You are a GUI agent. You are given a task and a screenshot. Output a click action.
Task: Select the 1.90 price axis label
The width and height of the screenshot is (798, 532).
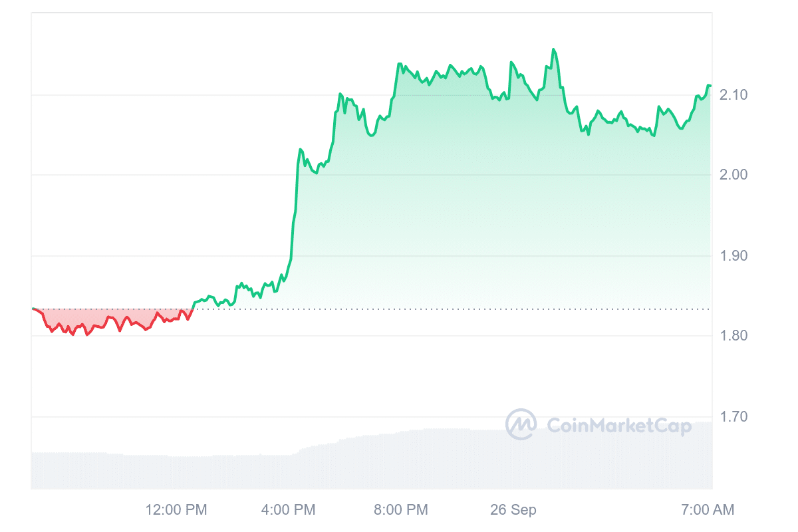[x=733, y=256]
